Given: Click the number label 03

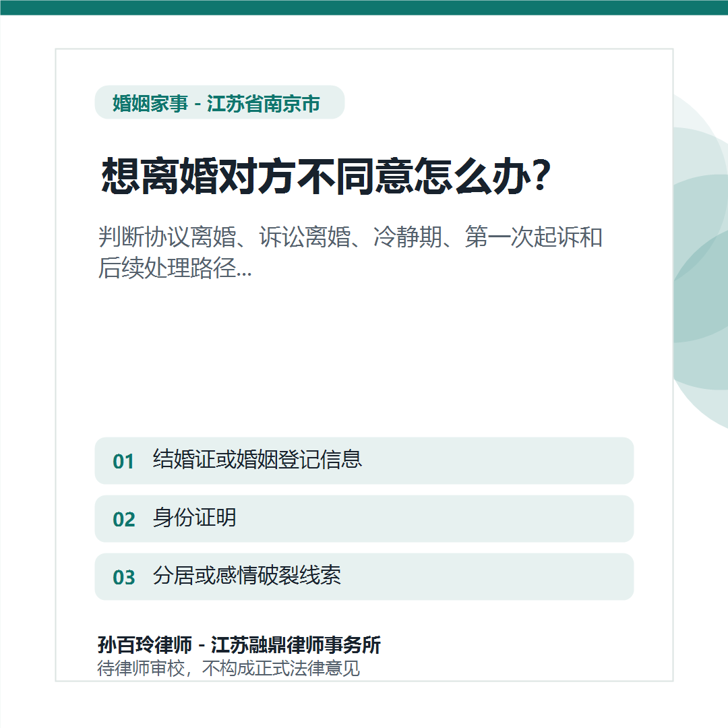Looking at the screenshot, I should (124, 578).
